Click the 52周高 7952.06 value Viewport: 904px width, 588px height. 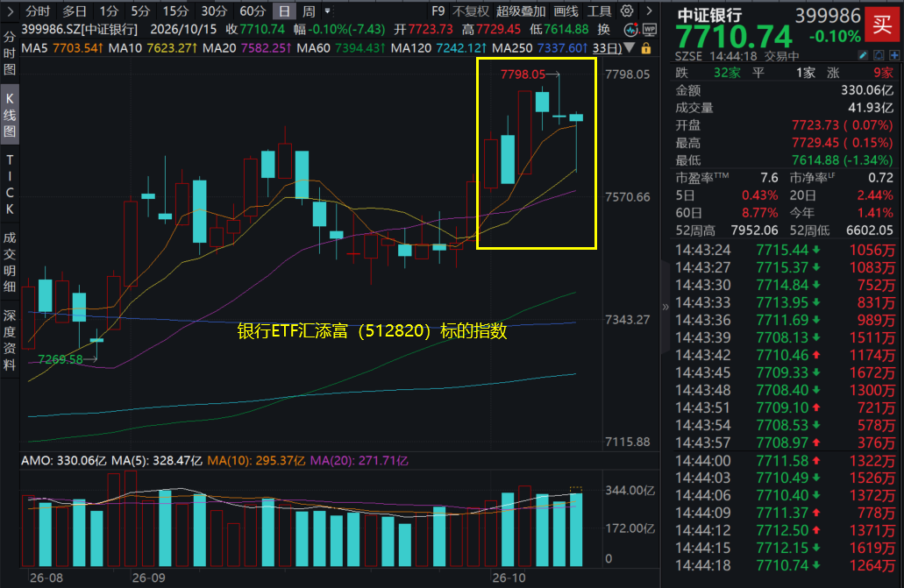coord(754,230)
